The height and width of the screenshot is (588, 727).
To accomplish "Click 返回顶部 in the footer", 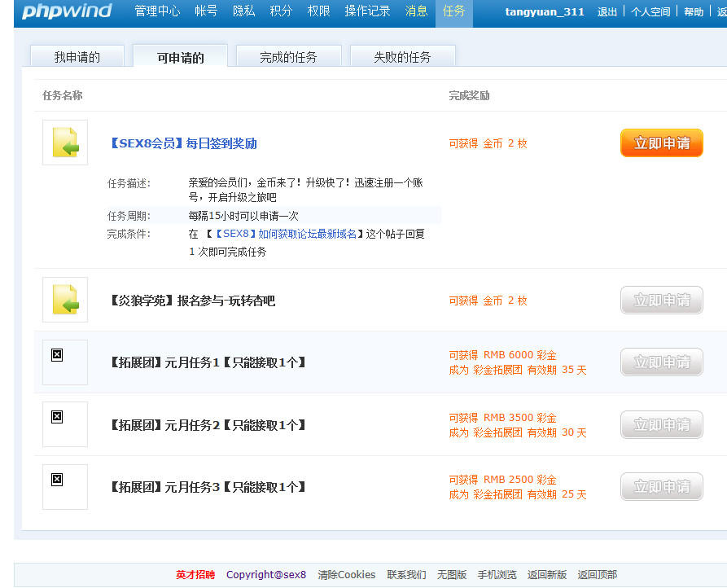I will (x=598, y=575).
